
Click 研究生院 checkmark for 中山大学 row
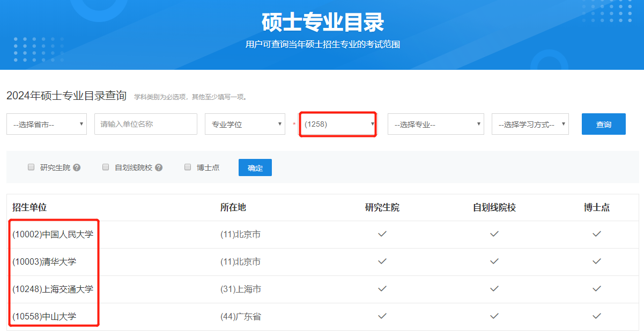tap(382, 316)
